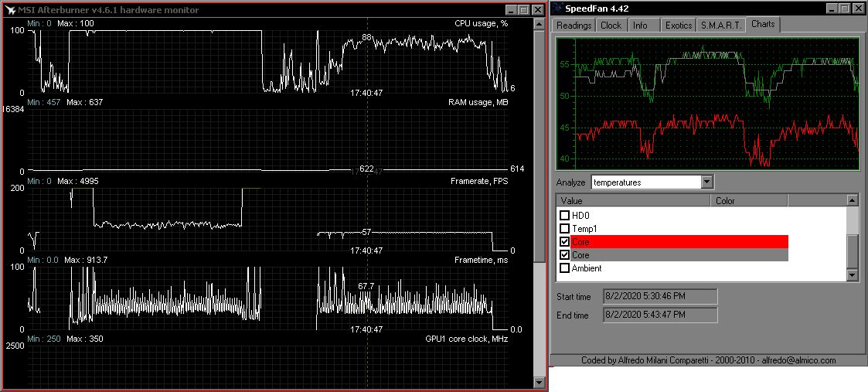868x392 pixels.
Task: Toggle the Ambient sensor checkbox
Action: click(564, 268)
